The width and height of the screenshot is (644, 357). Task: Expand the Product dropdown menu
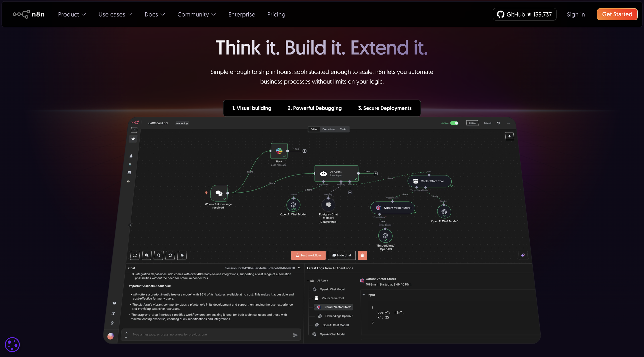(72, 14)
